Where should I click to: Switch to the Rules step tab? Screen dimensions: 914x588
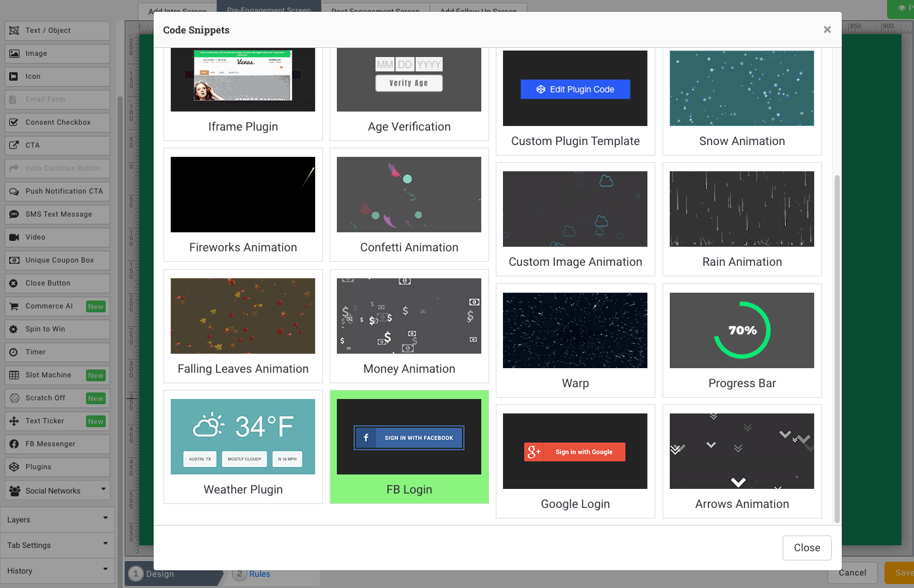coord(259,574)
